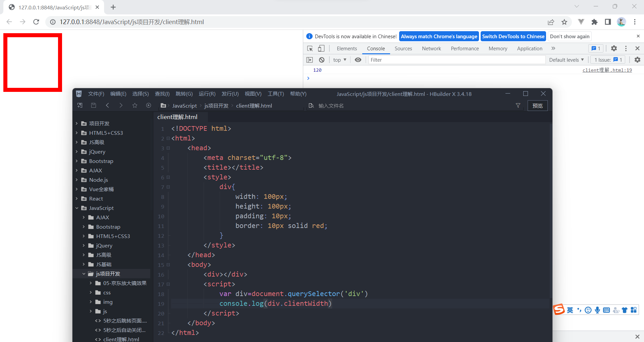This screenshot has height=342, width=644.
Task: Expand the 05-京东放大镜效果 folder
Action: coord(91,283)
